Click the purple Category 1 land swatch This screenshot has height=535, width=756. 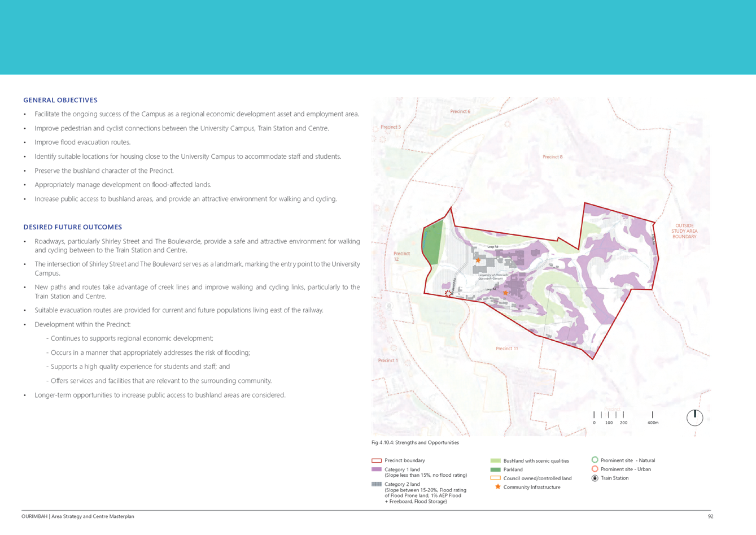click(377, 469)
